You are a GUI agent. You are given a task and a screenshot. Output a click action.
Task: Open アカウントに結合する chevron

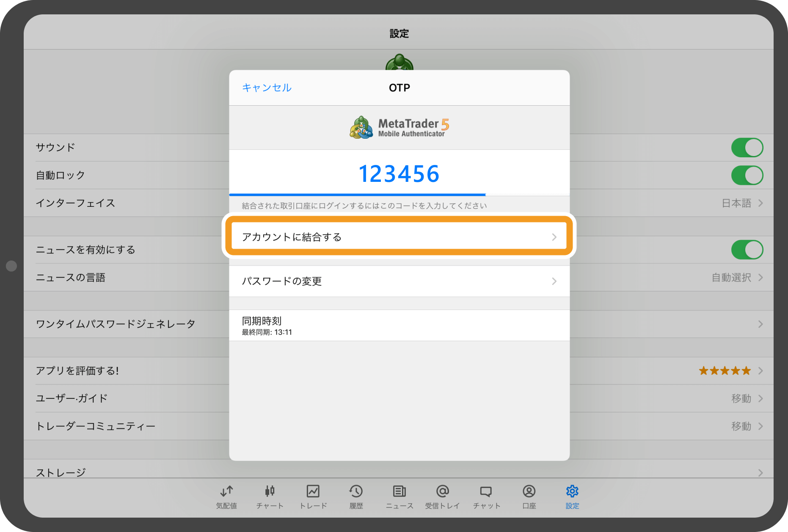[x=554, y=237]
